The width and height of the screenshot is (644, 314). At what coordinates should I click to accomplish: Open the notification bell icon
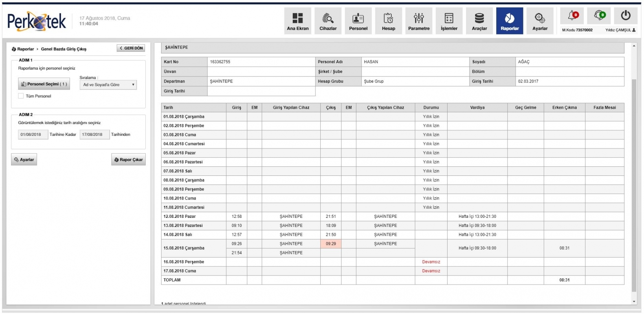click(572, 16)
